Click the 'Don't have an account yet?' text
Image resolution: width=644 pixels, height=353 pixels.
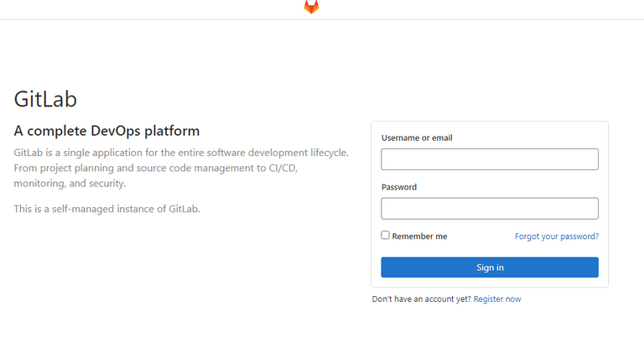point(422,299)
